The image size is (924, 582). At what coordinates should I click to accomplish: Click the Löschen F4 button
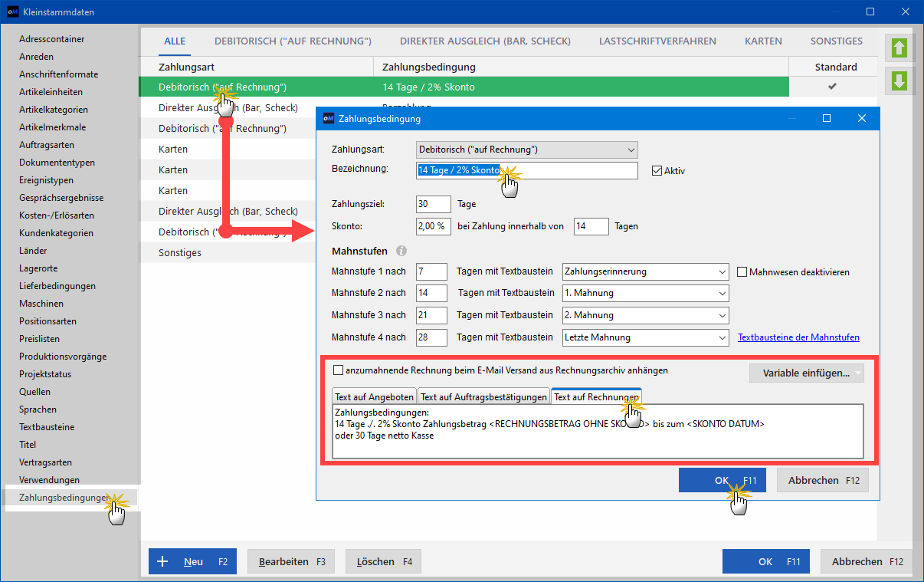(383, 561)
